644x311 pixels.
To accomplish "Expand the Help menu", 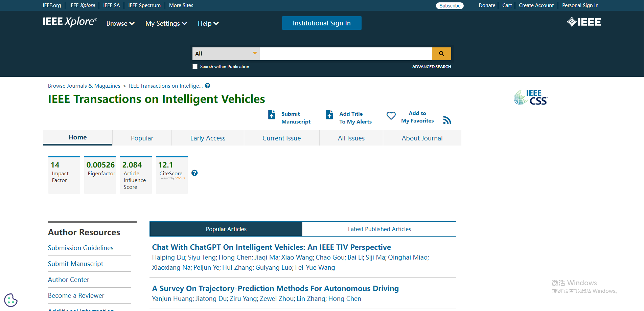I will pyautogui.click(x=208, y=23).
